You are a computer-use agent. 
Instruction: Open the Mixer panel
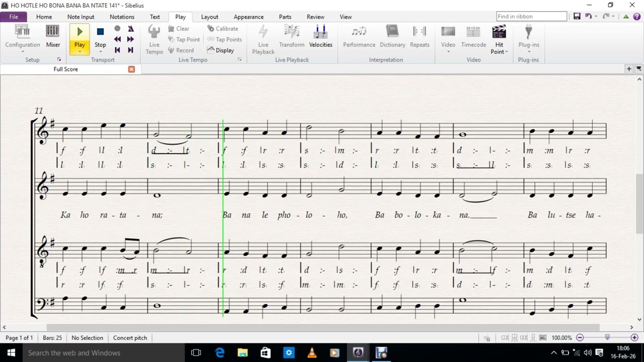pyautogui.click(x=53, y=36)
